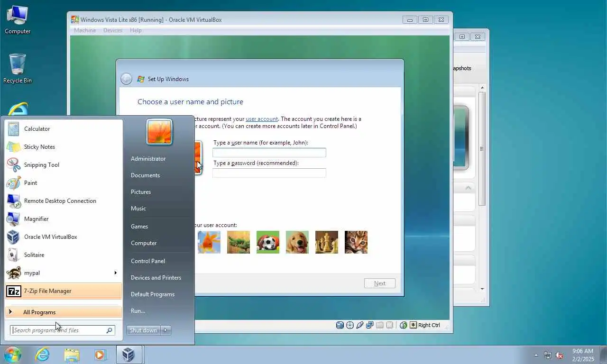Open the Devices menu

[x=113, y=30]
